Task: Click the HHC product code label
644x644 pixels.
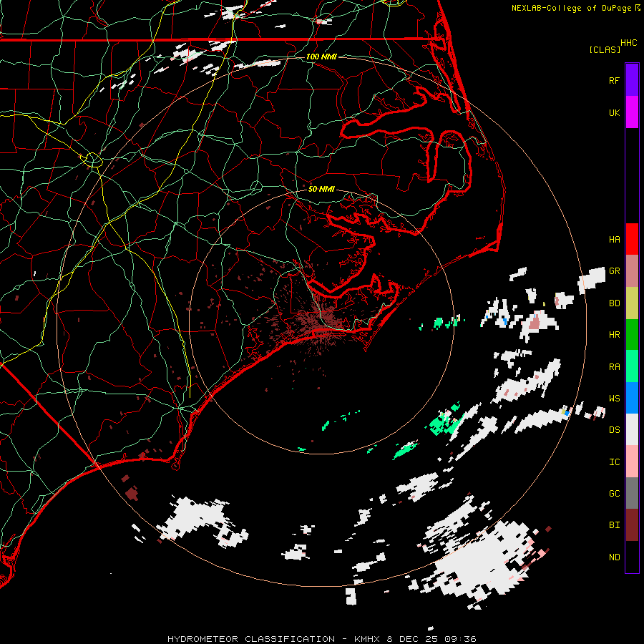Action: [x=629, y=43]
